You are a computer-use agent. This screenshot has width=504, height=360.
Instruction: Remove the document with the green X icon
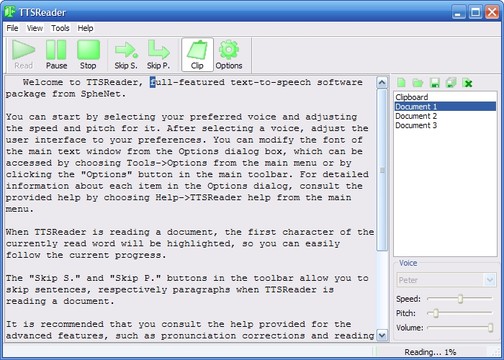pos(468,83)
